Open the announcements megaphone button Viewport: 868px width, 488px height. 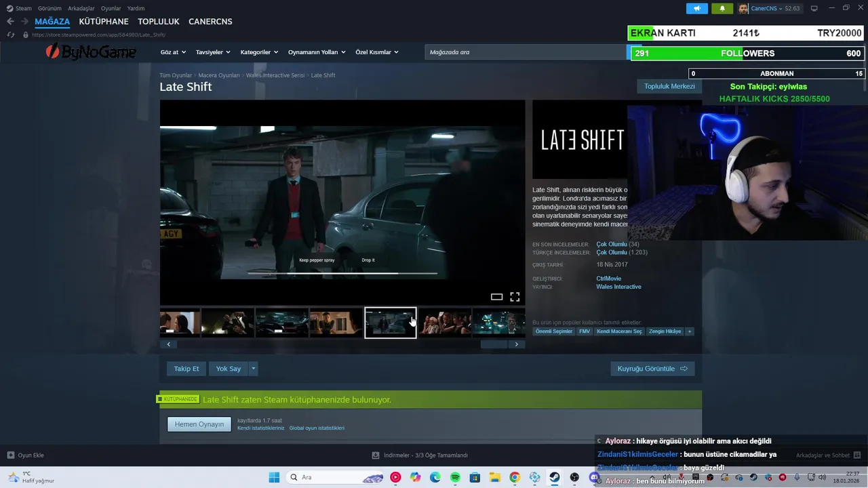click(x=696, y=8)
